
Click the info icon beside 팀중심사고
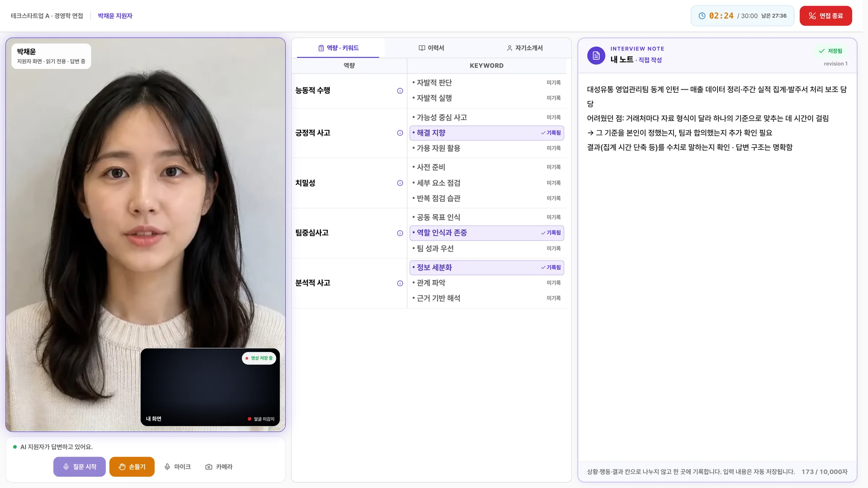tap(400, 233)
